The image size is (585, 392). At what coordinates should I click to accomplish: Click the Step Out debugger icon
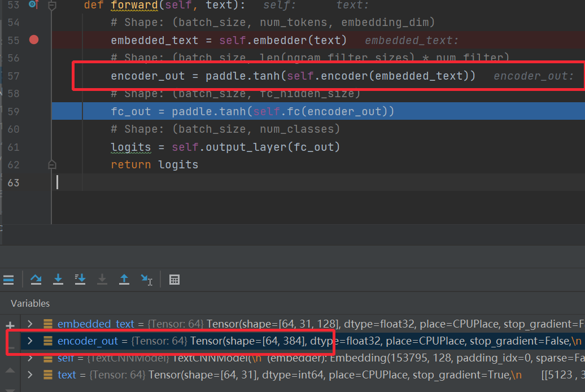(124, 280)
